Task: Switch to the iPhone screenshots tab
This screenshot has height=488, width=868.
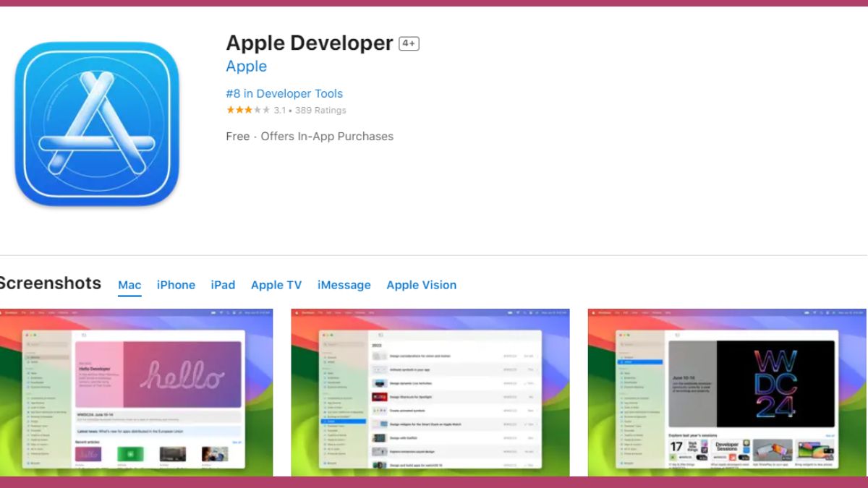Action: [x=176, y=285]
